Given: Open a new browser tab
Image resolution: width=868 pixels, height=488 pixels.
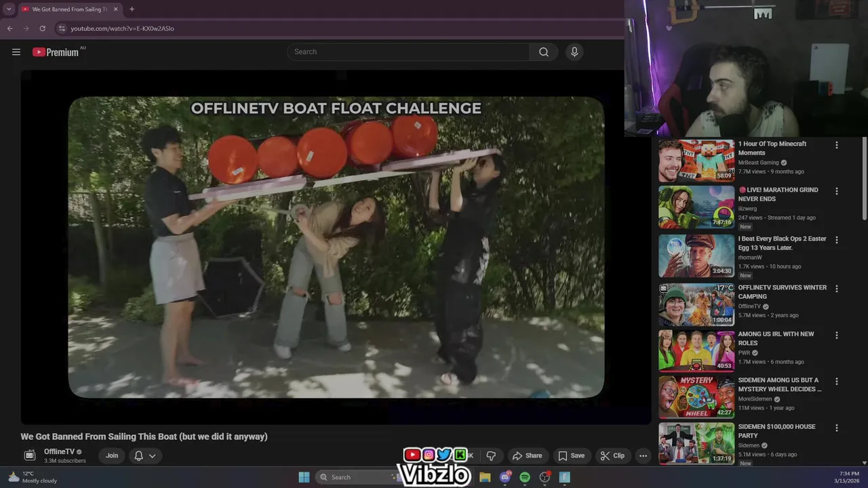Looking at the screenshot, I should pos(132,9).
